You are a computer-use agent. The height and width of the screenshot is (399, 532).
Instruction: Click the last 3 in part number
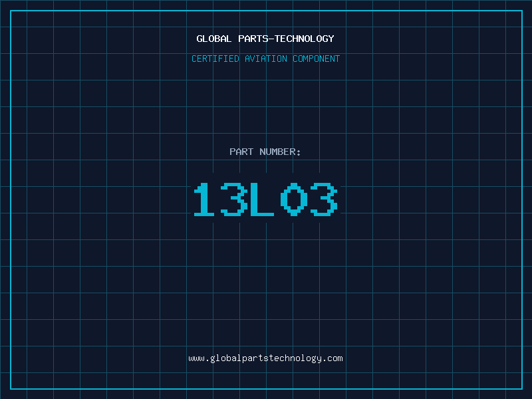pos(324,199)
